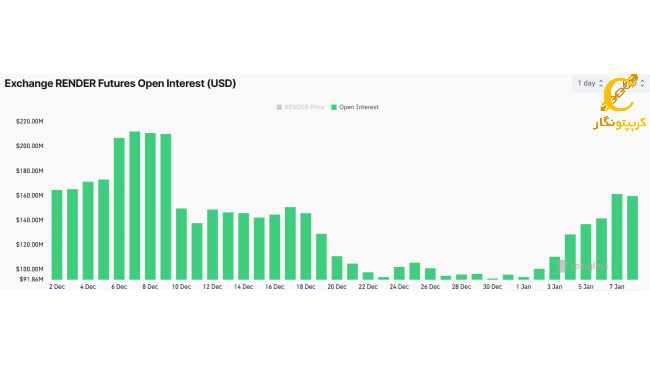
Task: Select the 3 Jan open interest bar
Action: [554, 268]
